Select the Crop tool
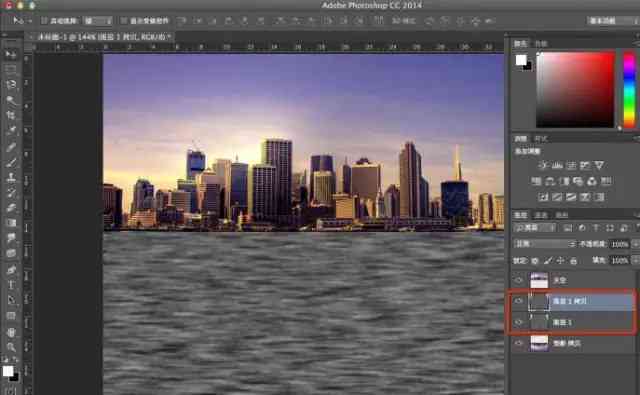This screenshot has width=640, height=395. [x=11, y=115]
